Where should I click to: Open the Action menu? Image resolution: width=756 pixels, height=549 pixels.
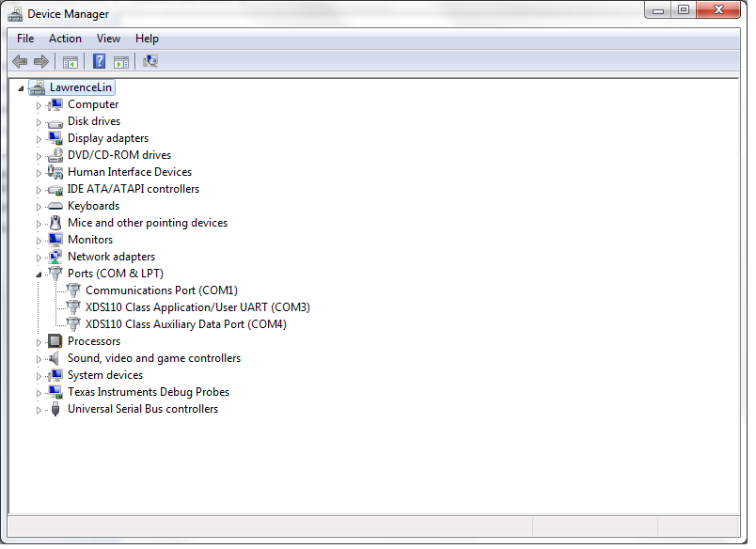(65, 39)
